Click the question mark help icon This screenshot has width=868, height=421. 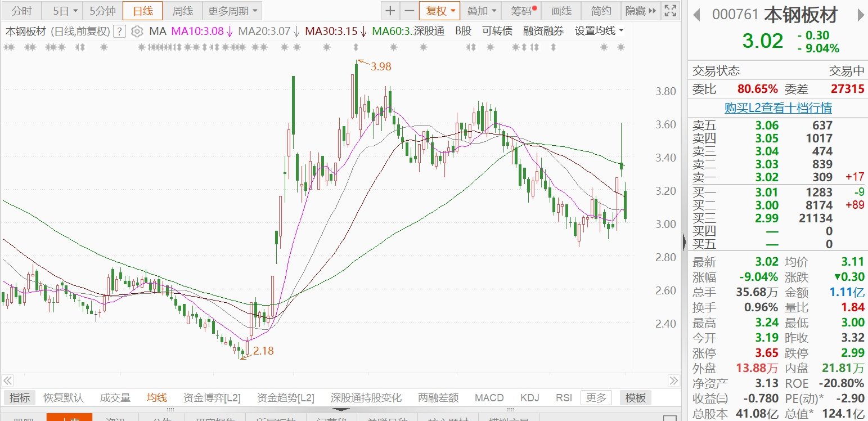[x=119, y=32]
